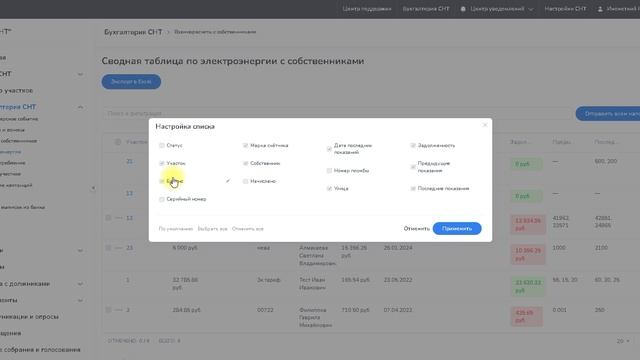Click the По умолчанию link
The height and width of the screenshot is (360, 640).
[x=176, y=229]
